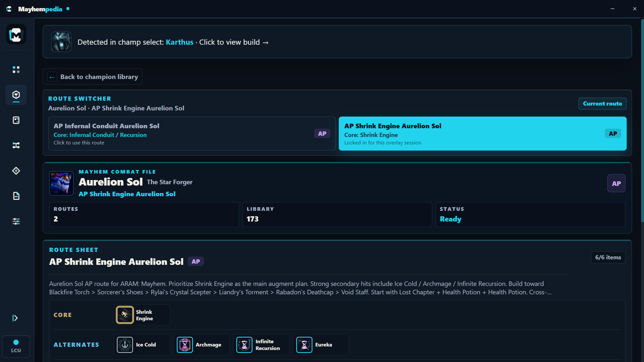Click the Status Ready stat card
The image size is (644, 362).
pyautogui.click(x=530, y=215)
